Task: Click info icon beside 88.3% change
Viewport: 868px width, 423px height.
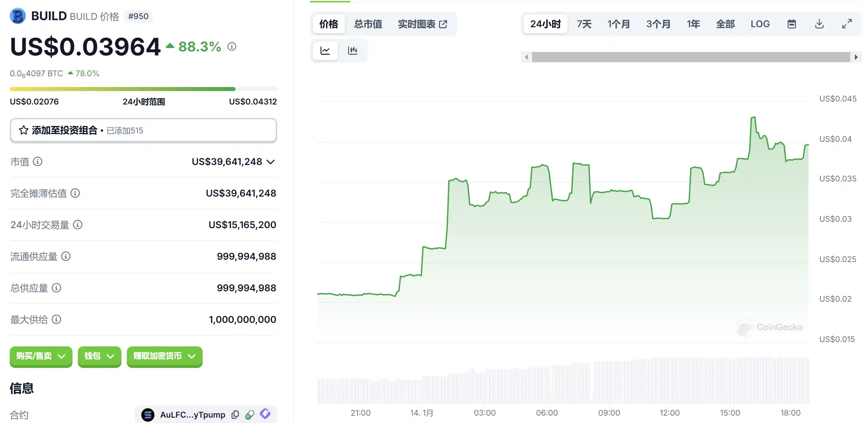Action: tap(232, 47)
